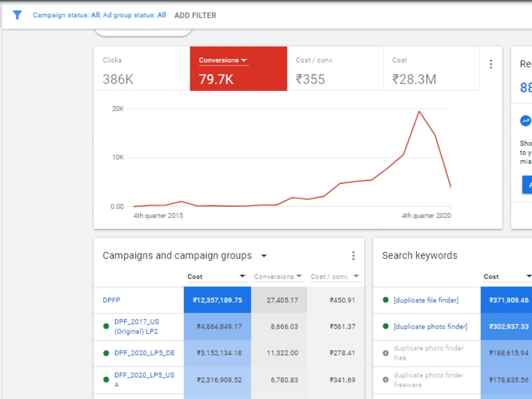Viewport: 532px width, 399px height.
Task: Click paused status icon for duplicate photo finder free
Action: 385,353
